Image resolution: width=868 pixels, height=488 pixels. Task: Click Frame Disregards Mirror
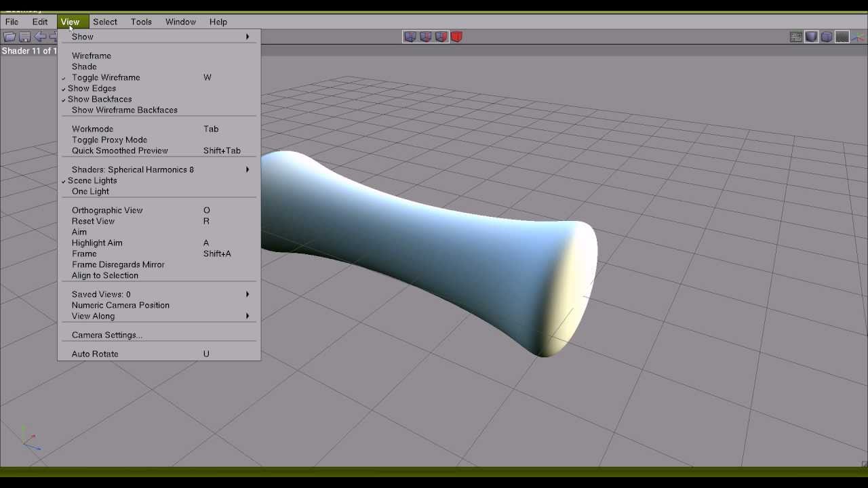pyautogui.click(x=159, y=264)
